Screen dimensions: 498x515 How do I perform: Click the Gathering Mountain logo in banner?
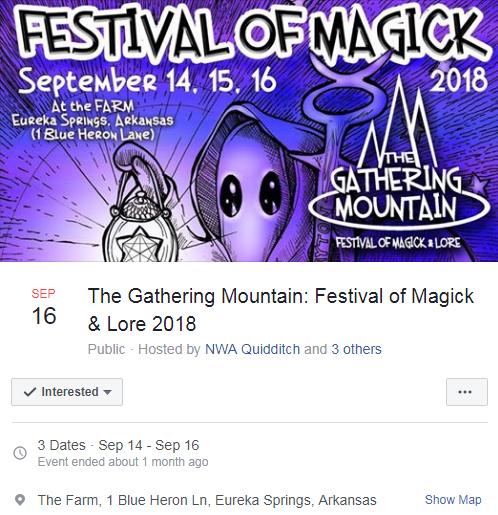tap(399, 163)
